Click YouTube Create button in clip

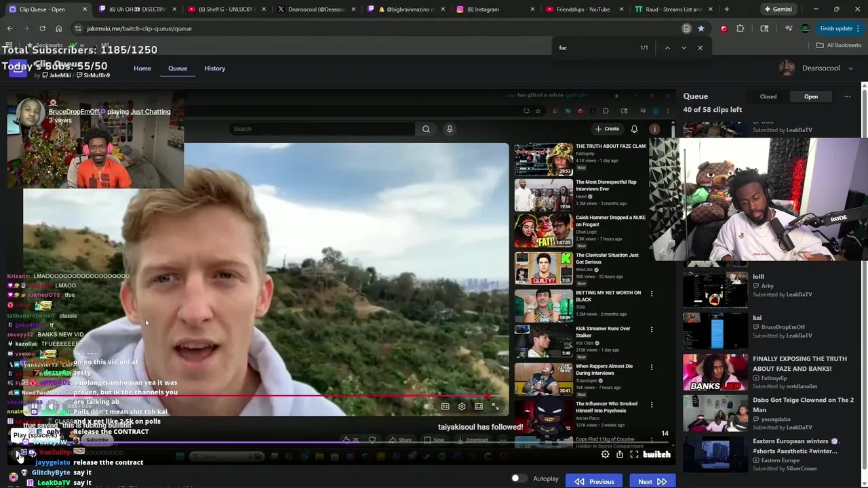(x=607, y=129)
